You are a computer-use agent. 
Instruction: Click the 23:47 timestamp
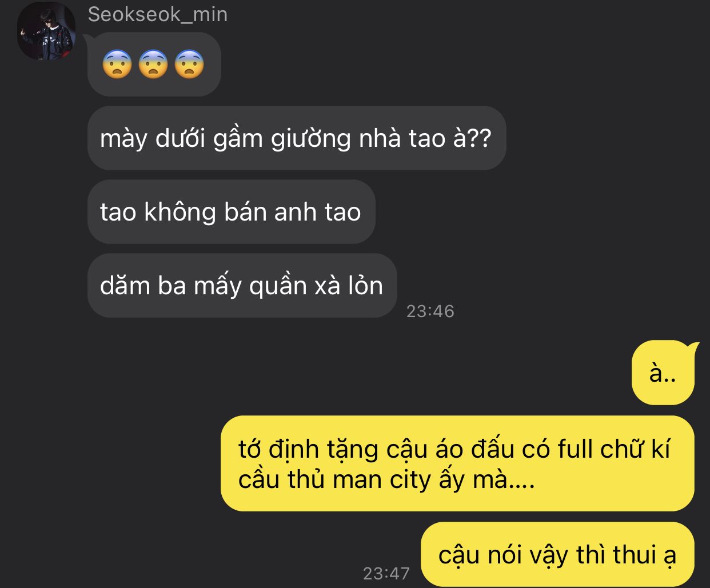(386, 573)
